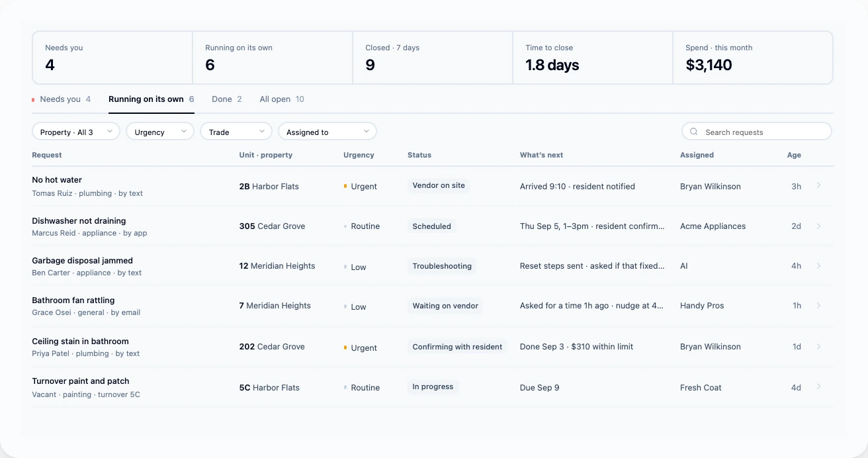
Task: Sort by the Assigned column header
Action: [x=697, y=155]
